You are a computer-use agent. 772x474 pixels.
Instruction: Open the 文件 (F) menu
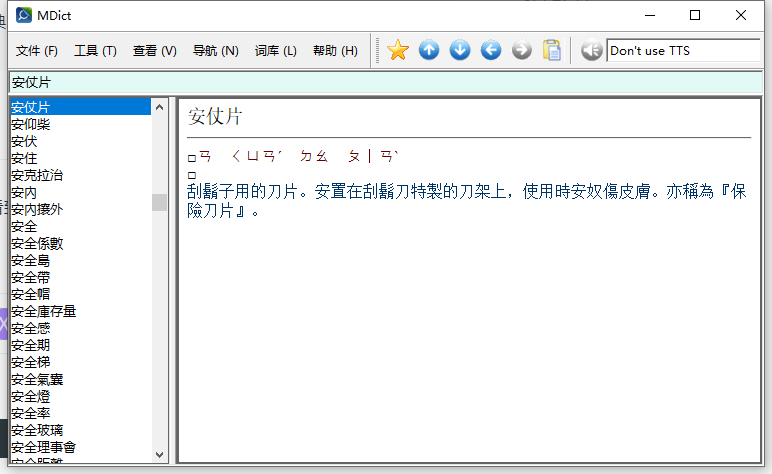click(37, 51)
